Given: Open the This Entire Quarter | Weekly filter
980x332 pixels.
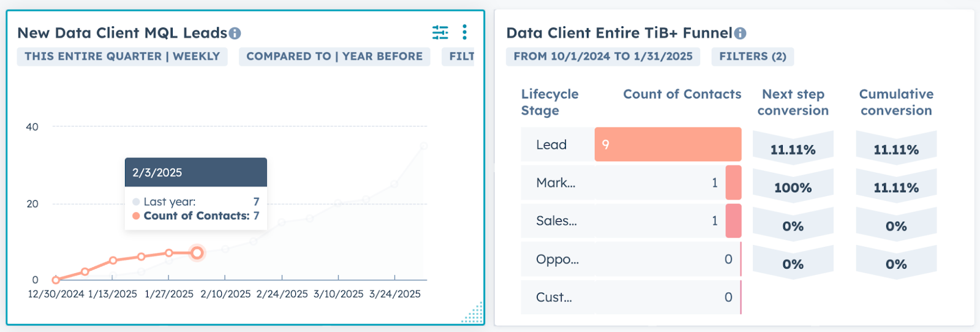Looking at the screenshot, I should pyautogui.click(x=122, y=56).
